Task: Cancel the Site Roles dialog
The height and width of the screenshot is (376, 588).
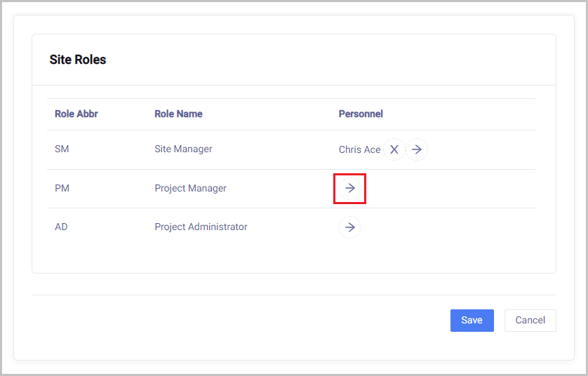Action: point(530,320)
